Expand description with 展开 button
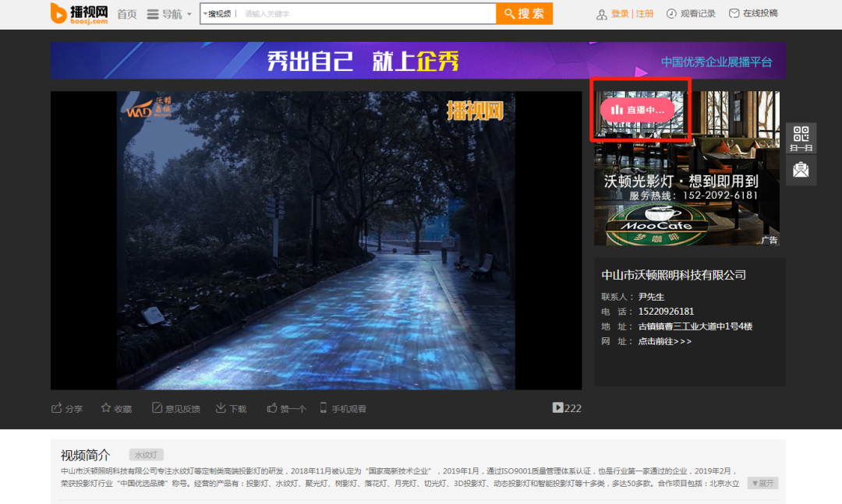The height and width of the screenshot is (504, 842). point(762,483)
